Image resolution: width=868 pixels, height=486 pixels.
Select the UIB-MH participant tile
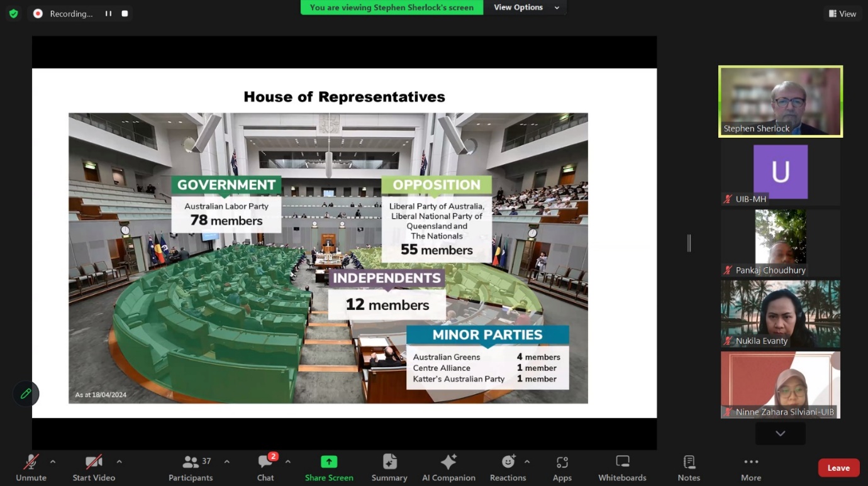[780, 172]
